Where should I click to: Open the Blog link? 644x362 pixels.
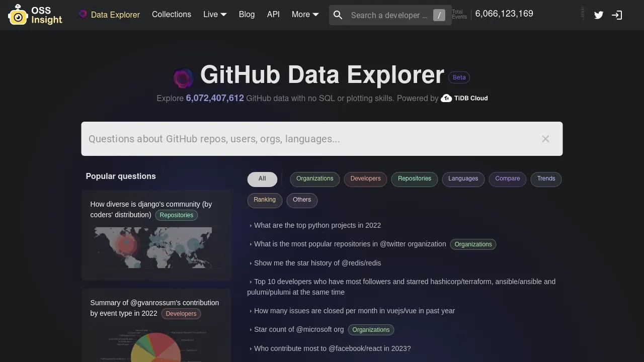coord(247,15)
